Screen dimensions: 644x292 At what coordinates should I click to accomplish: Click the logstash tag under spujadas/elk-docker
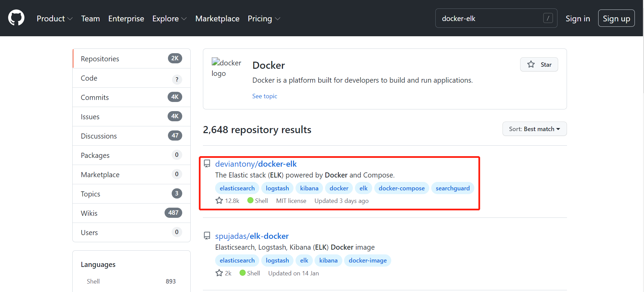pos(277,260)
